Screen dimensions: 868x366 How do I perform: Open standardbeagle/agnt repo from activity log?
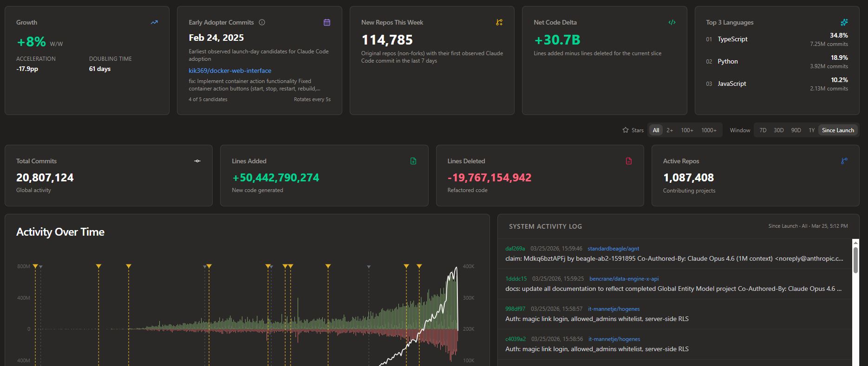pos(613,249)
